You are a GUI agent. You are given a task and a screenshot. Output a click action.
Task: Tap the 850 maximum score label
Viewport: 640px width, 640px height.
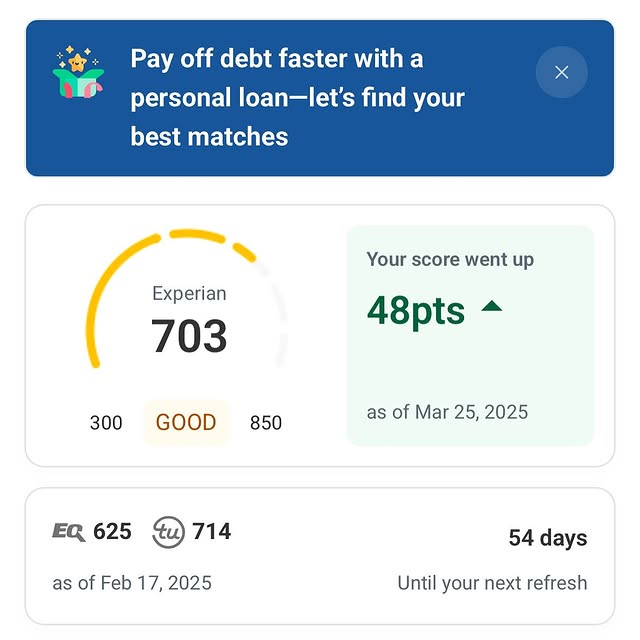(x=266, y=423)
